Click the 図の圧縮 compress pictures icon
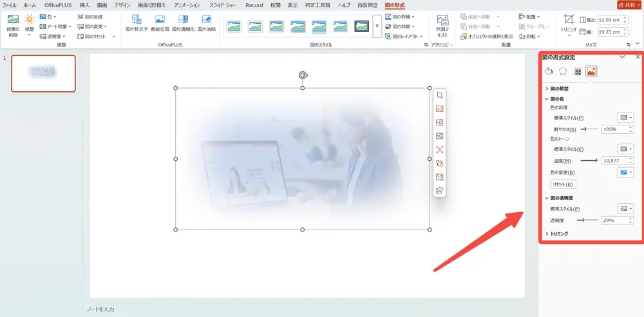 (80, 17)
